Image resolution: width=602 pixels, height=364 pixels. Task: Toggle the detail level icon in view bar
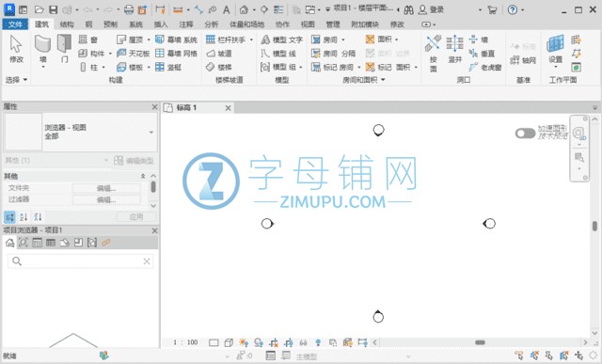(214, 342)
